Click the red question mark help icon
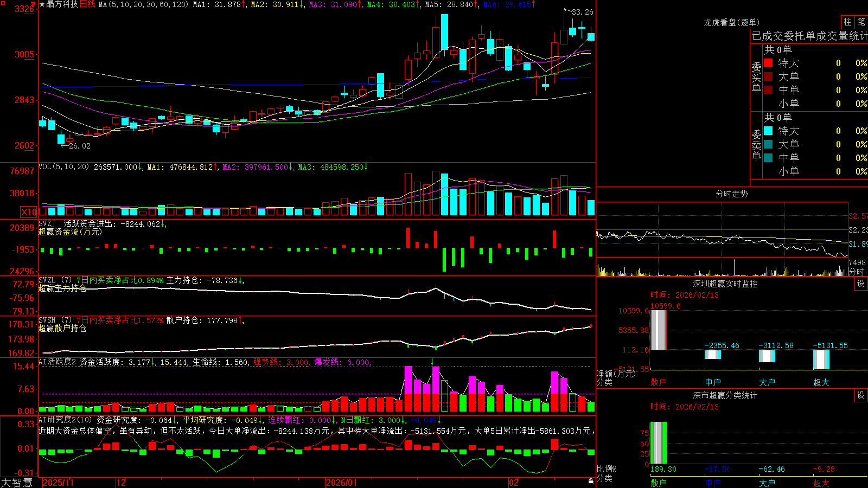The height and width of the screenshot is (488, 868). [34, 4]
